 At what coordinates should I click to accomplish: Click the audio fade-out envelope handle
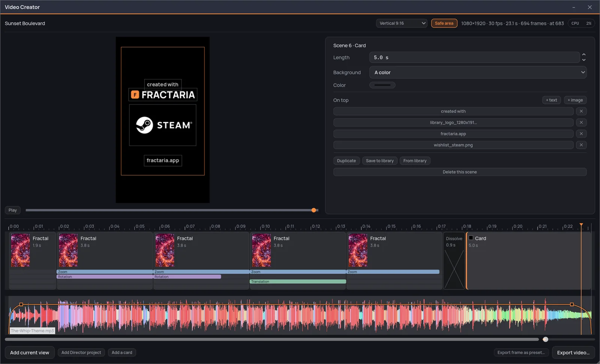[x=572, y=304]
